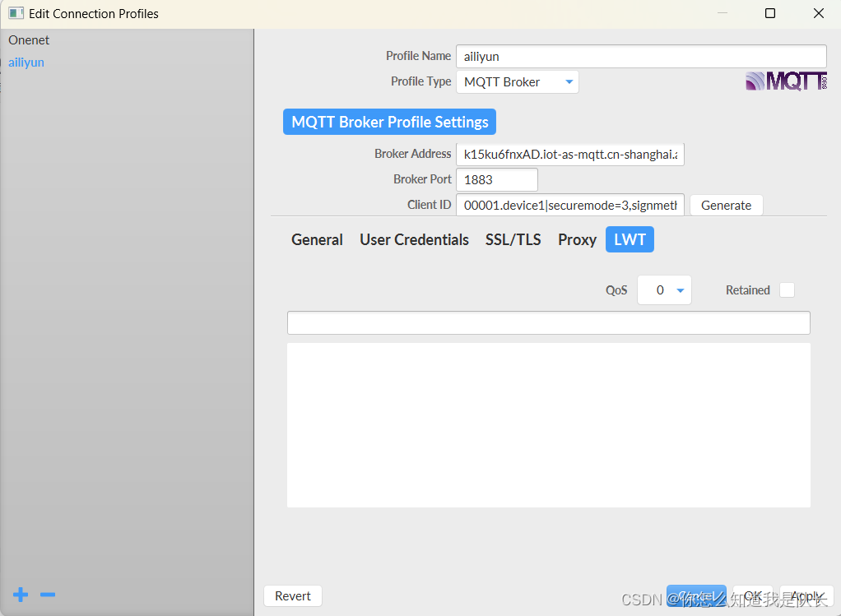Switch to the SSL/TLS tab
The width and height of the screenshot is (841, 616).
point(513,239)
